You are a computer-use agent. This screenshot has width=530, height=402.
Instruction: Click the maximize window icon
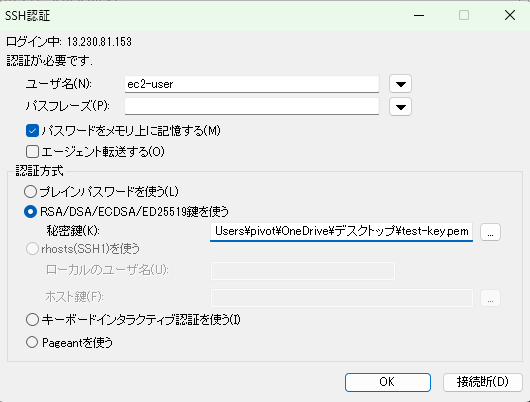click(464, 15)
